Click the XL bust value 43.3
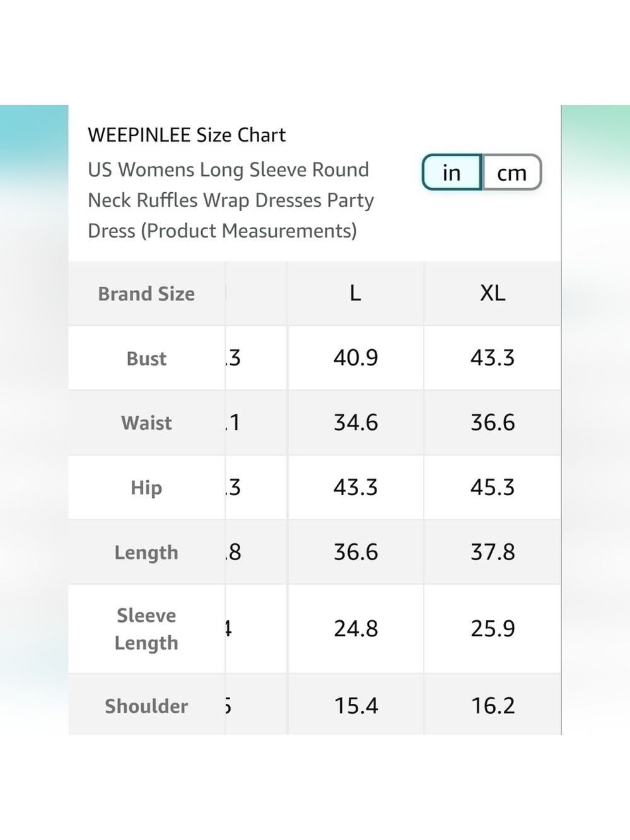 pos(493,357)
